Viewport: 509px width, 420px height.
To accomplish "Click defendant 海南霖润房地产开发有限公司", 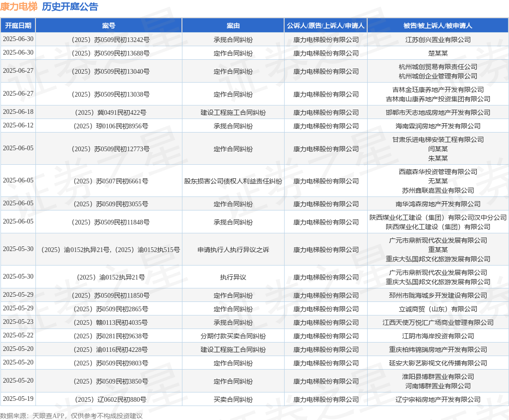I will click(438, 126).
